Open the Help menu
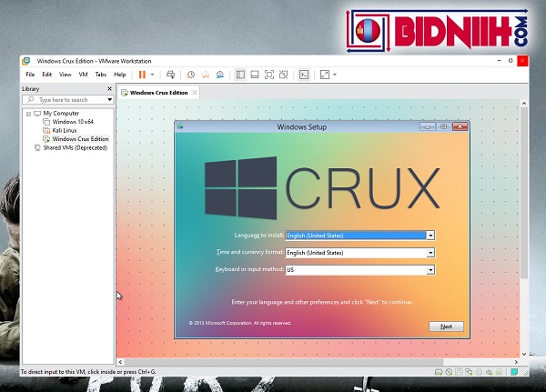546x392 pixels. (x=120, y=75)
